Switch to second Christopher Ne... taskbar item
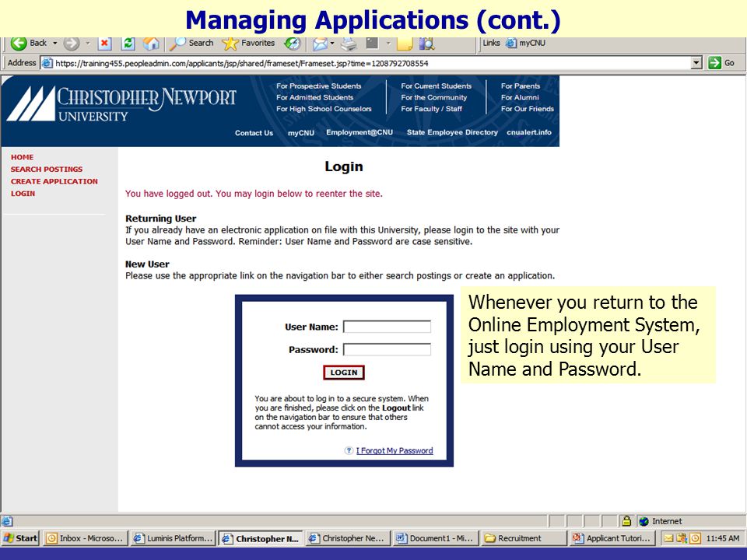The image size is (747, 560). click(x=347, y=538)
